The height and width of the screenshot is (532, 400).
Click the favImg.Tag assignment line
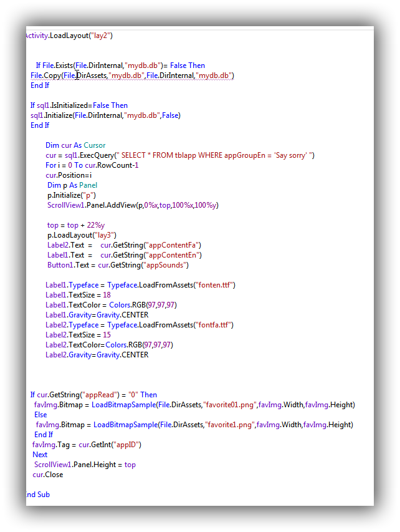87,445
